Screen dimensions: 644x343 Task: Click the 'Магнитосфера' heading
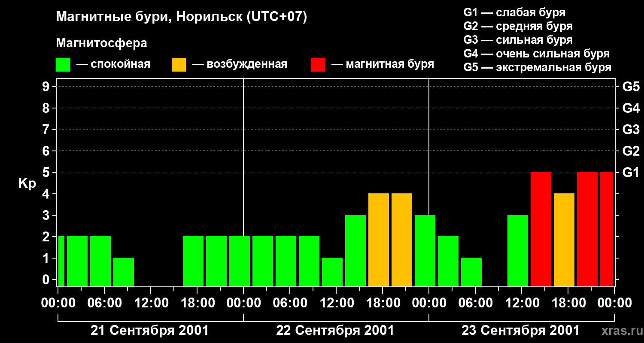point(101,43)
